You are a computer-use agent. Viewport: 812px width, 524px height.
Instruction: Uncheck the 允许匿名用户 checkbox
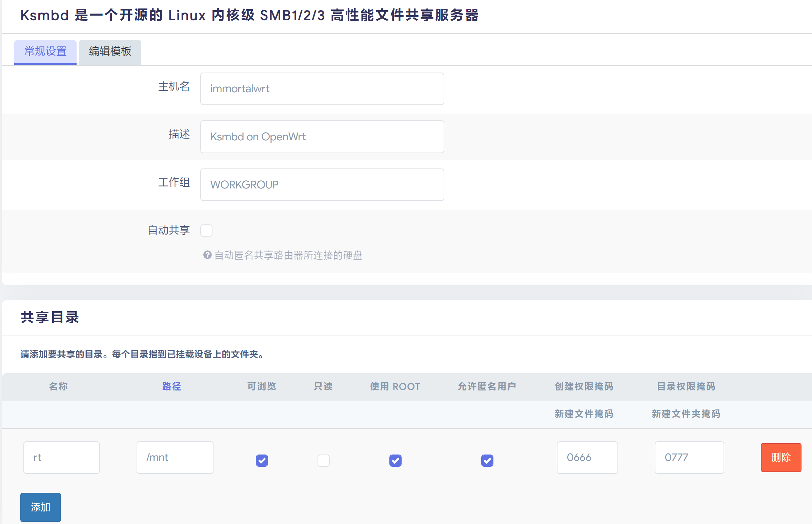(487, 460)
